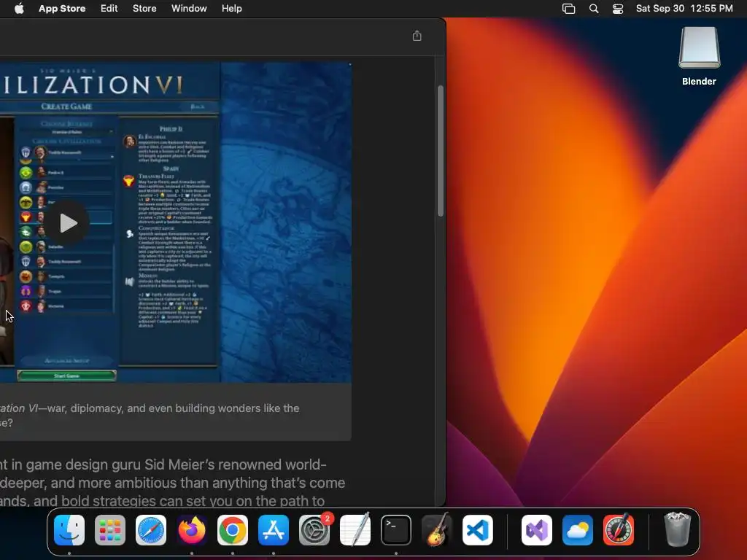Click the green Start Game button in preview
Viewport: 747px width, 560px height.
tap(66, 376)
